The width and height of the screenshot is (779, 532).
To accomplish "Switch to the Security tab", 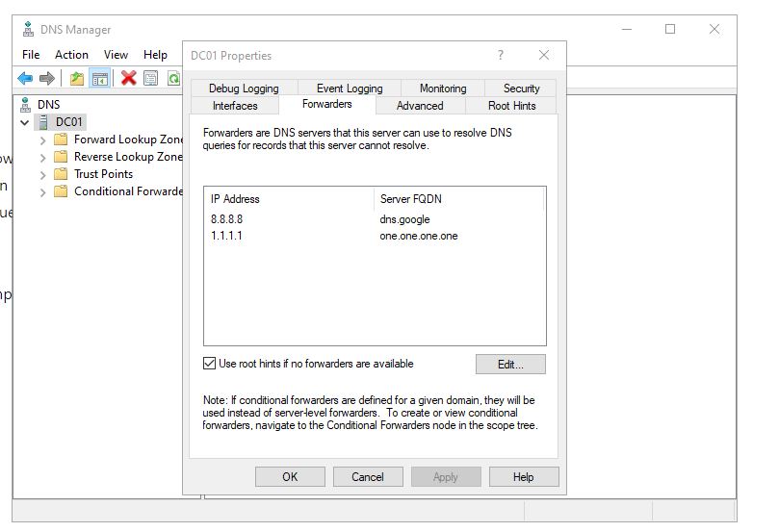I will point(521,89).
